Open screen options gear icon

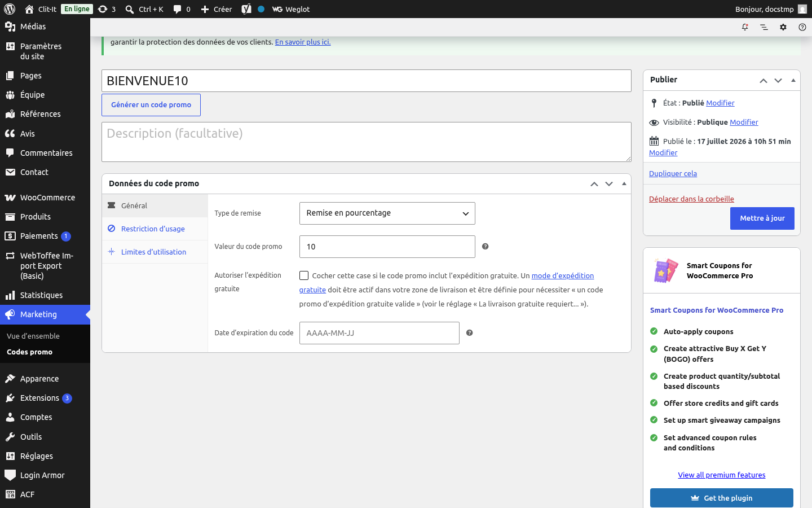click(x=783, y=27)
